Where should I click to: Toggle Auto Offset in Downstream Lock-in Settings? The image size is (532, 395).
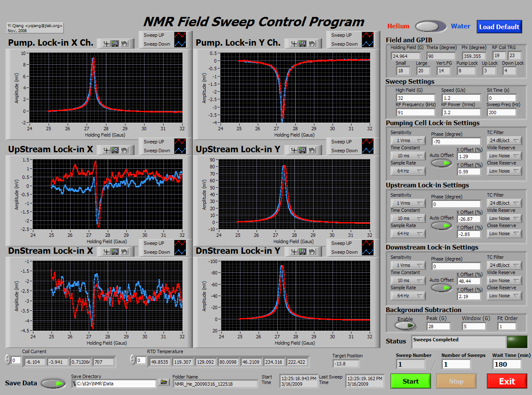tap(441, 288)
